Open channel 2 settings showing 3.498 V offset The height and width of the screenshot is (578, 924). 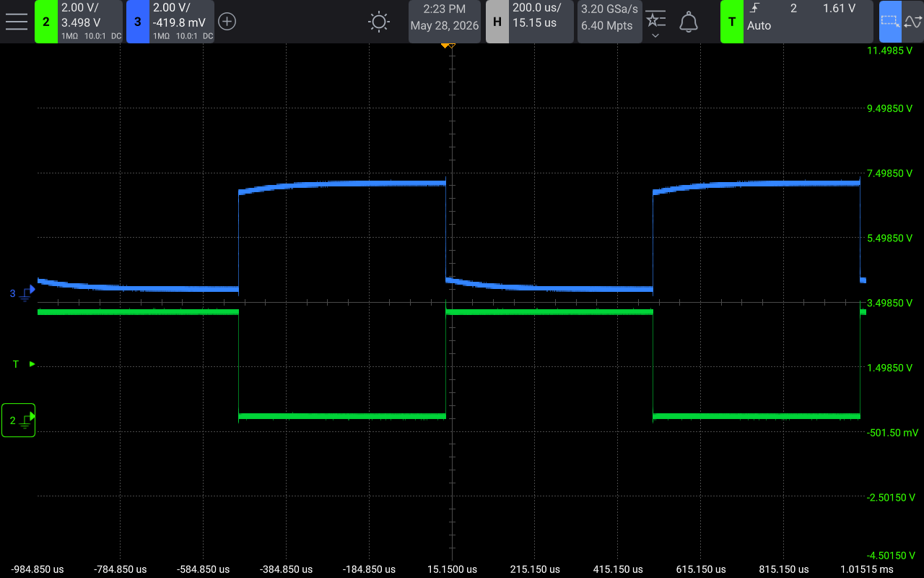pos(90,22)
